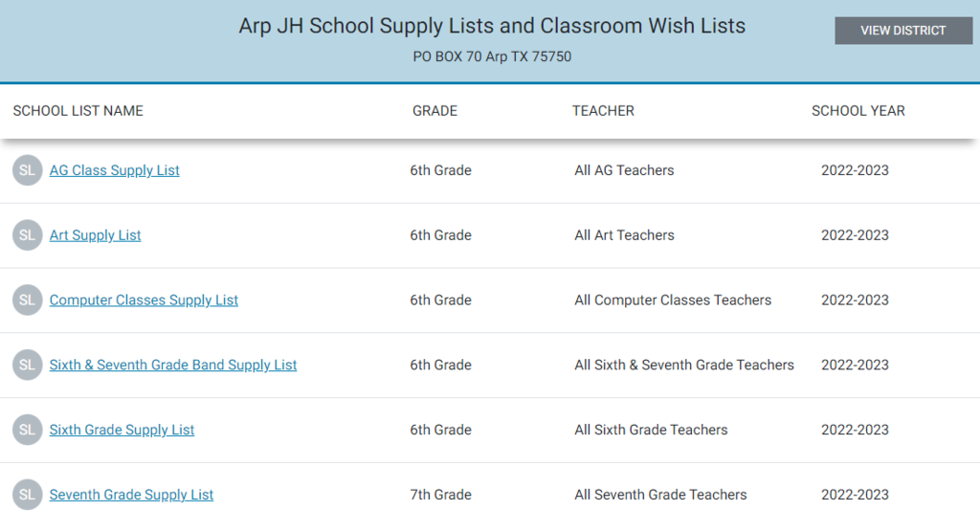Open Computer Classes Supply List
Image resolution: width=980 pixels, height=511 pixels.
click(x=144, y=300)
